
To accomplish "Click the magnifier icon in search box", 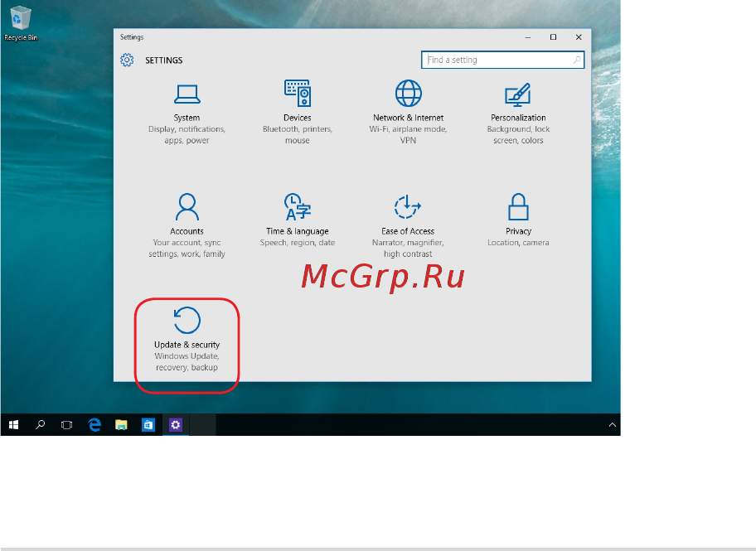I will tap(577, 60).
